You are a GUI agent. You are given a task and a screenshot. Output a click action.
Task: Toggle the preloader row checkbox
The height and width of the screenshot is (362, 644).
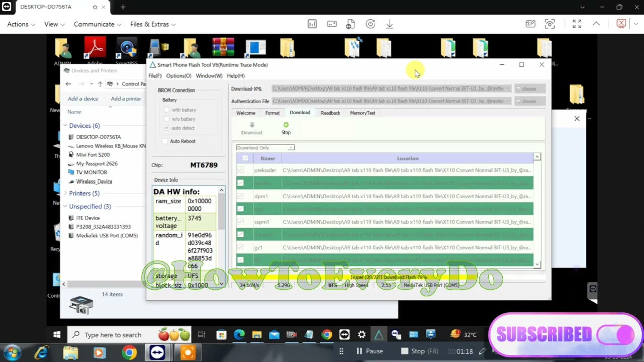click(240, 170)
